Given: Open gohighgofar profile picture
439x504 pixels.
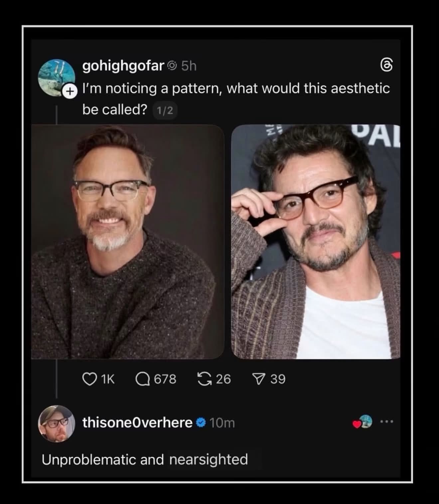Looking at the screenshot, I should tap(56, 77).
